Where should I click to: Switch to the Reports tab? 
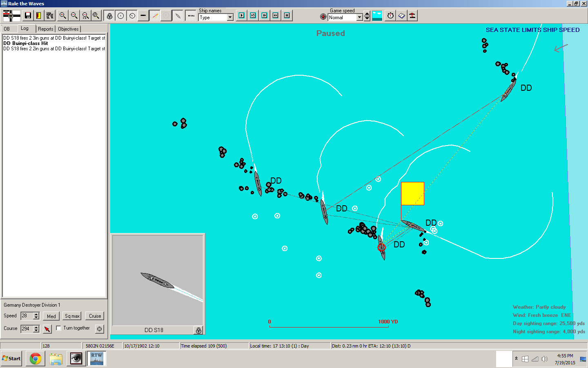[45, 29]
